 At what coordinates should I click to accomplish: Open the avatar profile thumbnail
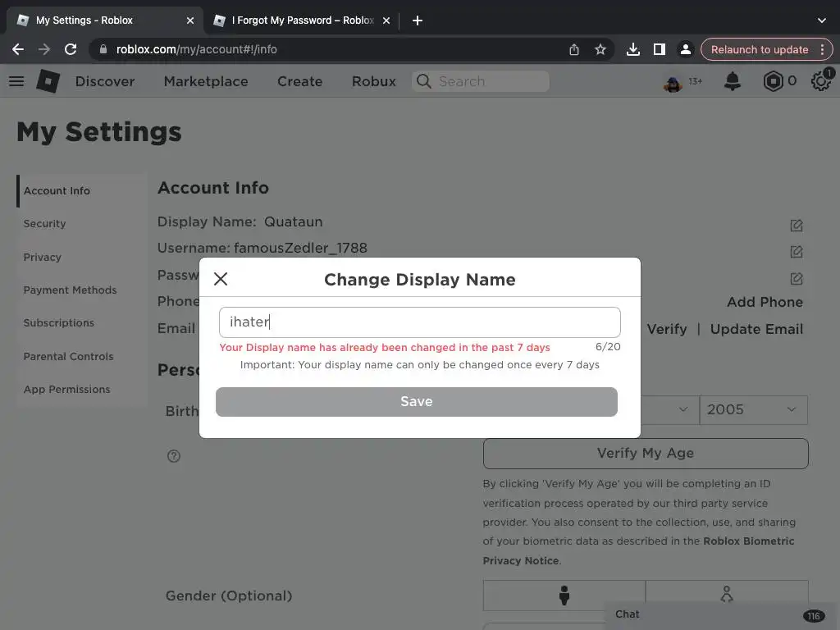coord(673,82)
